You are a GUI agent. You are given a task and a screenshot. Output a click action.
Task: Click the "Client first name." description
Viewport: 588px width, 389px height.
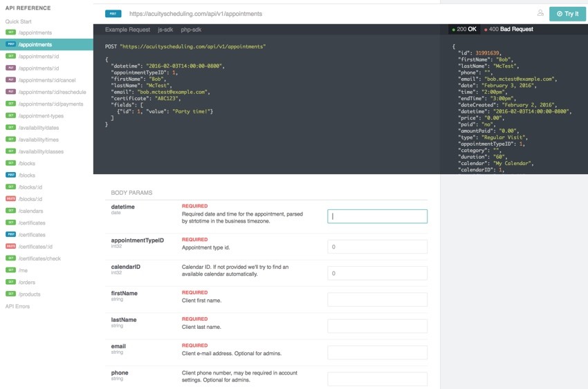202,301
